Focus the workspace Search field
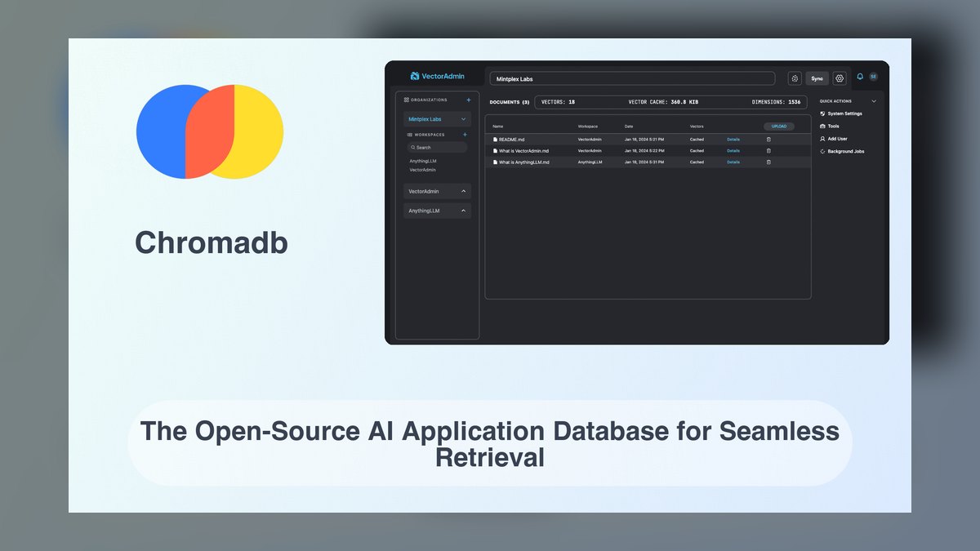This screenshot has height=551, width=980. (x=437, y=148)
